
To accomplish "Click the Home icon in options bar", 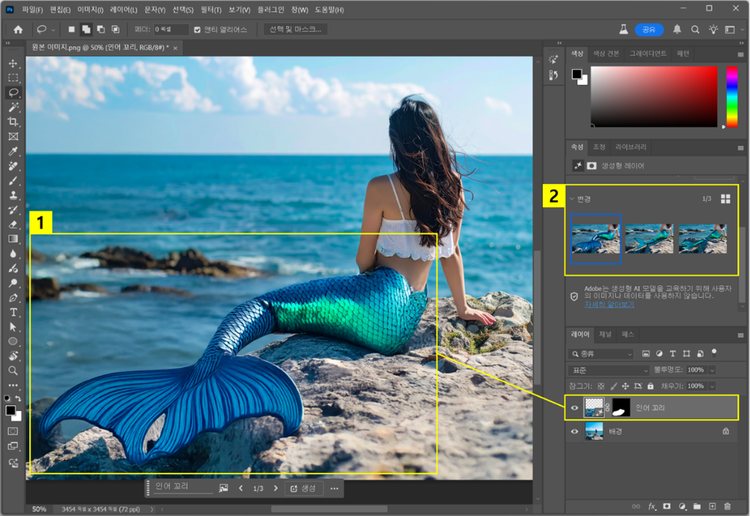I will (x=18, y=29).
